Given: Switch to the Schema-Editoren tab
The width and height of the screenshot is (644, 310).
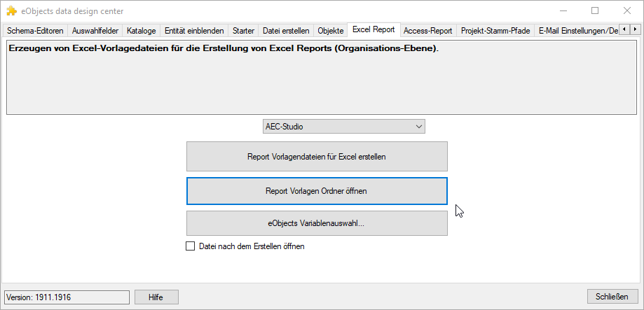Looking at the screenshot, I should (x=35, y=31).
